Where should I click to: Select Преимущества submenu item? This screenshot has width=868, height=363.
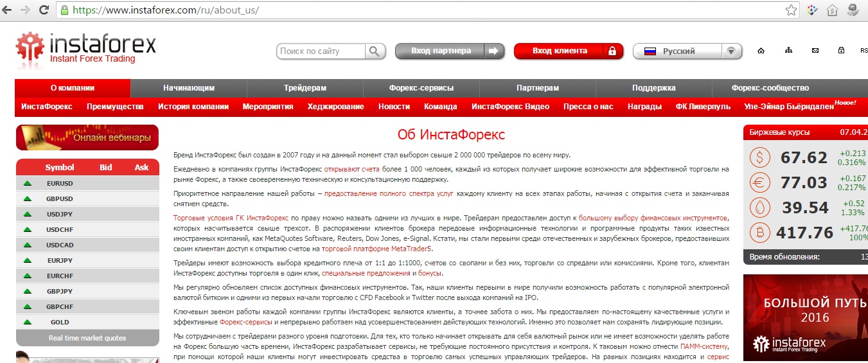click(x=115, y=107)
